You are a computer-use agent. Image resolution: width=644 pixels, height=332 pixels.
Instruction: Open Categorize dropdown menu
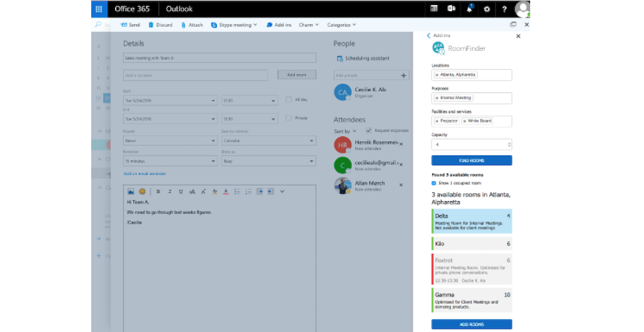point(341,25)
